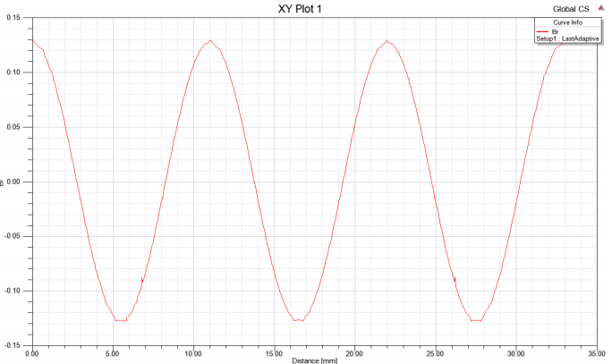
Task: Click the y-axis tick value -0.05
Action: tap(13, 236)
